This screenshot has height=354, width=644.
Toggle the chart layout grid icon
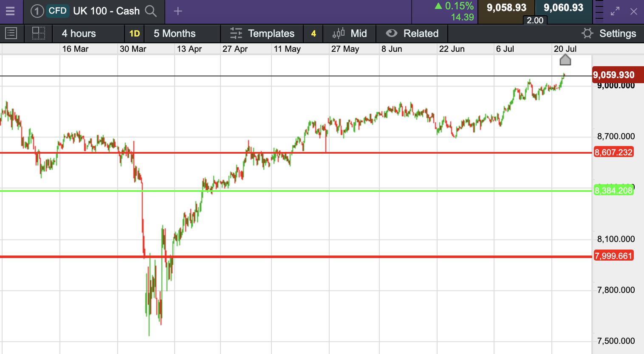(38, 33)
